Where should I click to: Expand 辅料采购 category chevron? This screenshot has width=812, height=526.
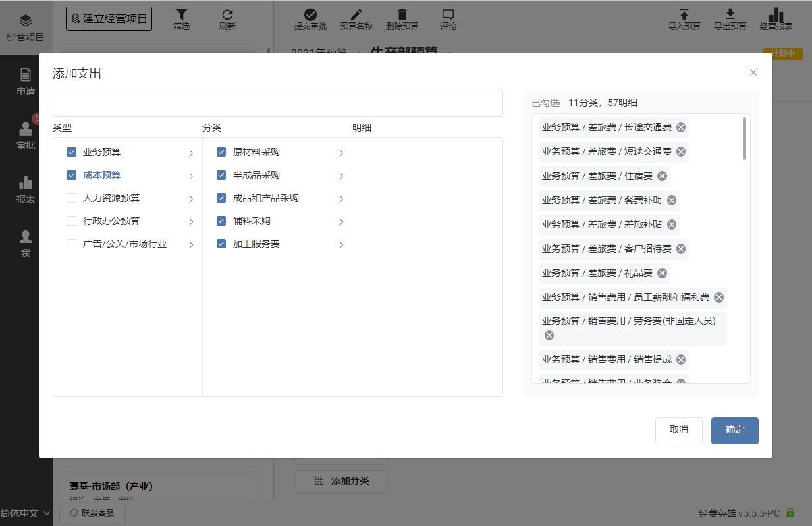point(341,222)
